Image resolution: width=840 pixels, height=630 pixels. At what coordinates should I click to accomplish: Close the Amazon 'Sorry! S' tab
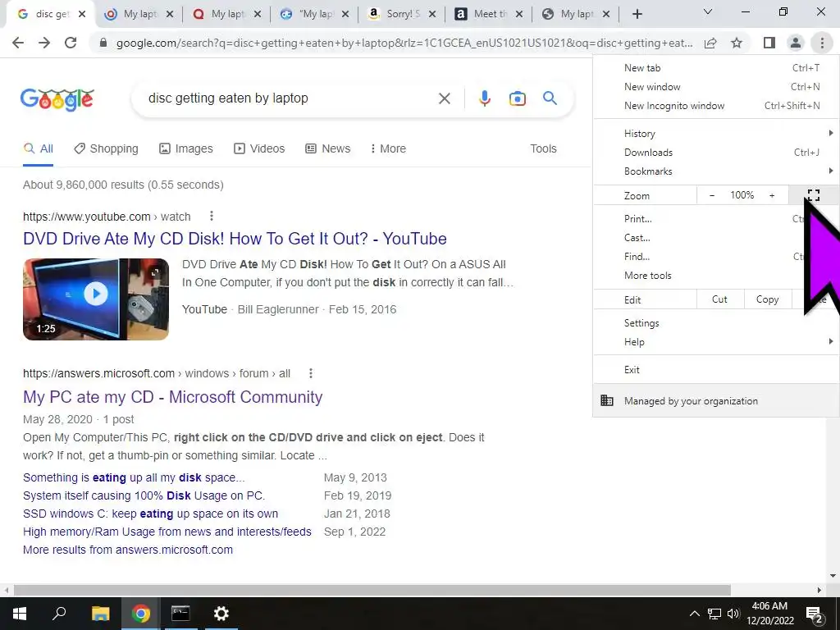coord(432,15)
